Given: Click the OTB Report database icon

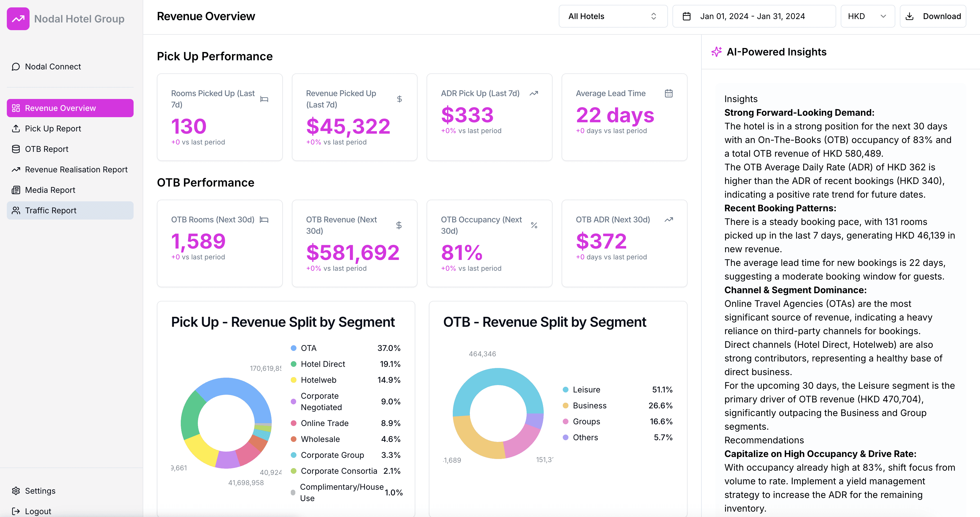Looking at the screenshot, I should point(15,149).
